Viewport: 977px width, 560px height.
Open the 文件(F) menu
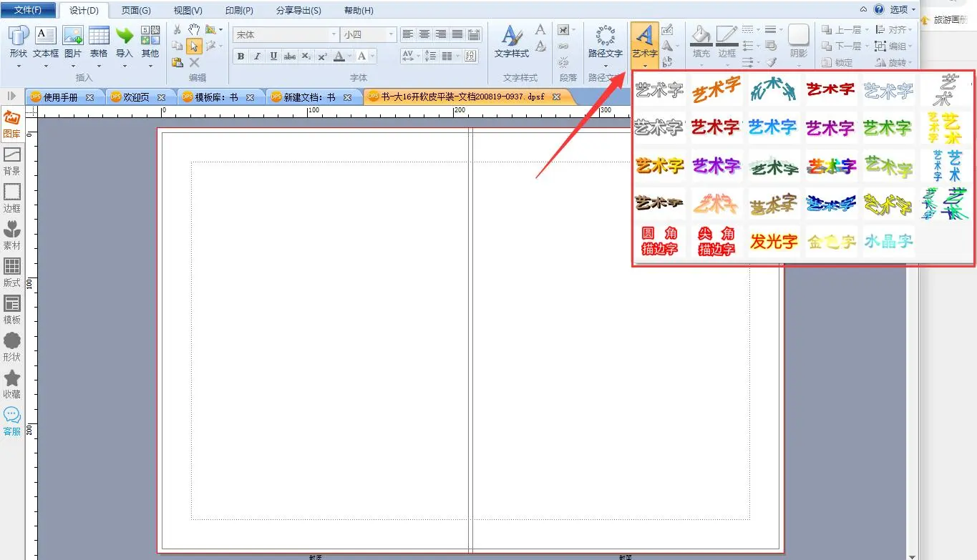click(28, 10)
